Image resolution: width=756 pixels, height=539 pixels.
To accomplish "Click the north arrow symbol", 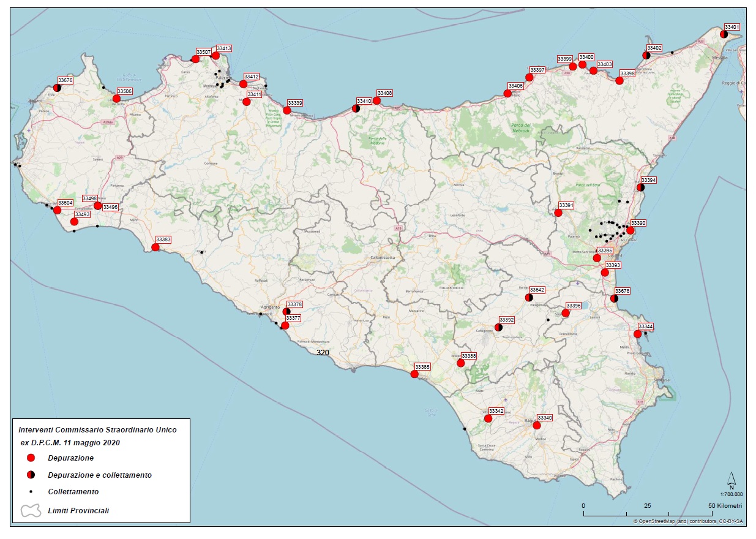I will pyautogui.click(x=731, y=478).
